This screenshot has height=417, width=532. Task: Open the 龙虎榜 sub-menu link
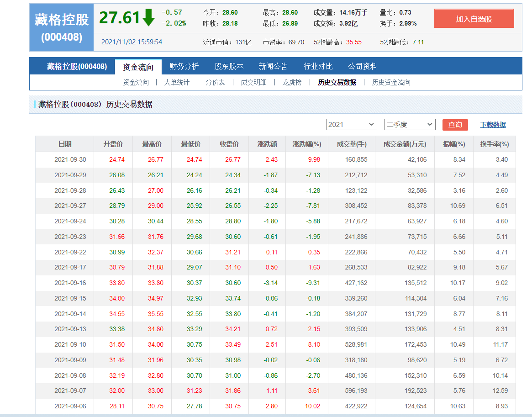[x=292, y=82]
